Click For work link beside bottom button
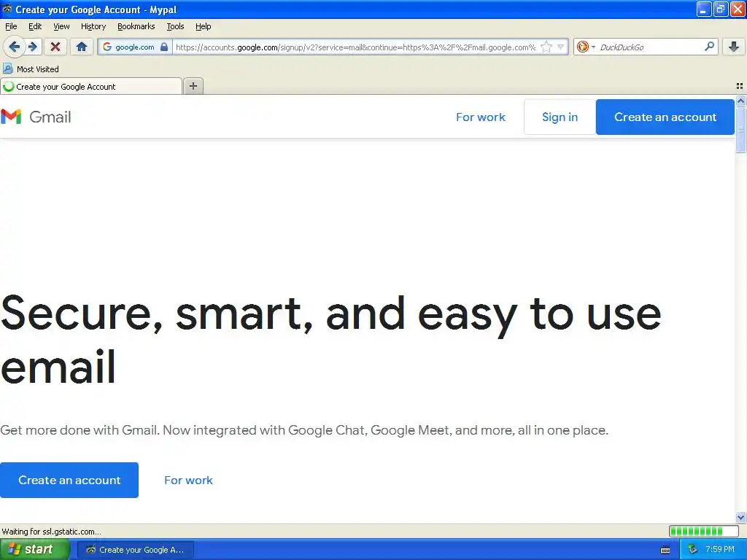The image size is (747, 560). click(x=189, y=480)
